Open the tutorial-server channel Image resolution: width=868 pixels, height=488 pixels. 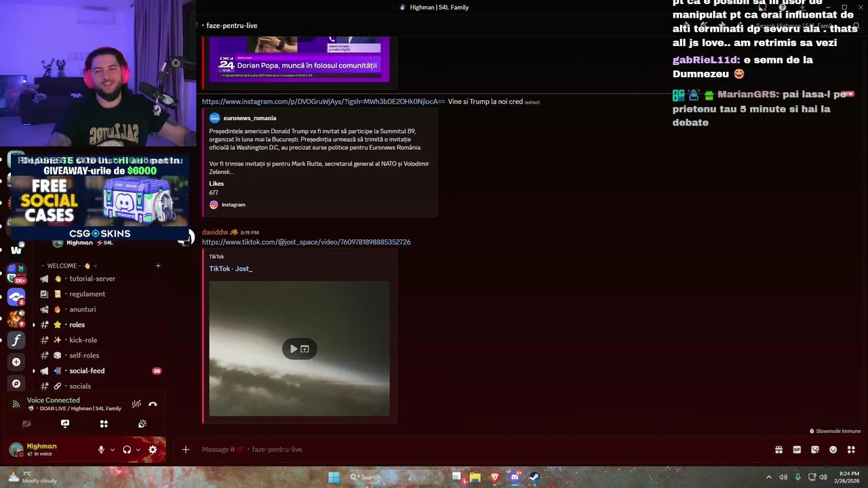(92, 279)
